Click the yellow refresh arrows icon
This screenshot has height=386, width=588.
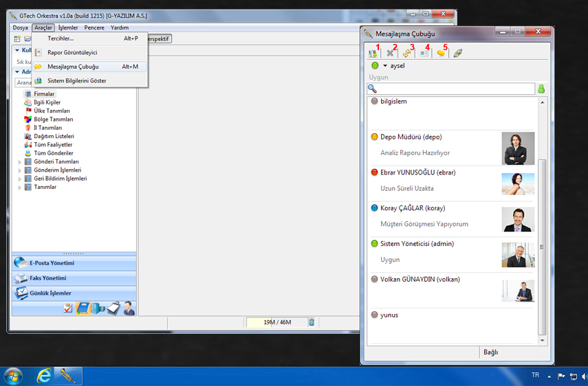point(407,53)
